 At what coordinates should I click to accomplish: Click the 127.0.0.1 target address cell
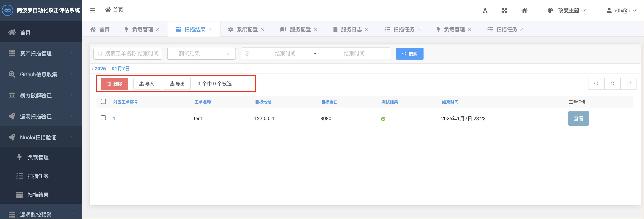[x=264, y=119]
